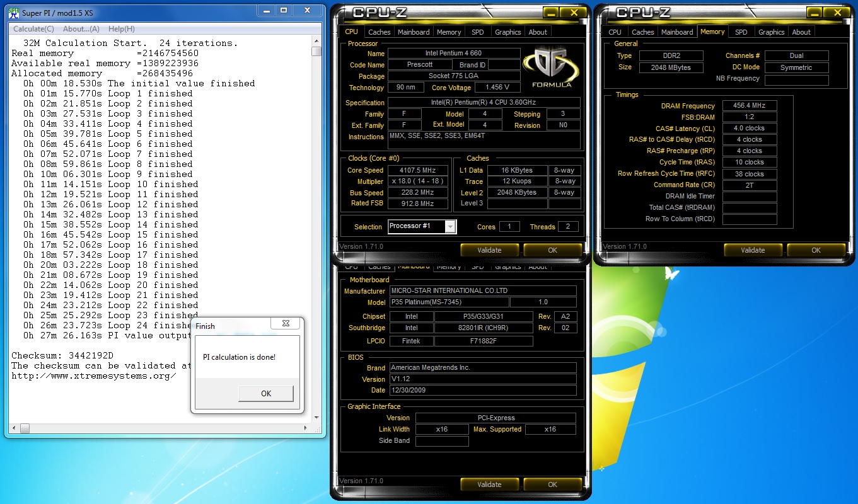This screenshot has height=504, width=858.
Task: Select CPU tab in left CPU-Z window
Action: point(351,31)
